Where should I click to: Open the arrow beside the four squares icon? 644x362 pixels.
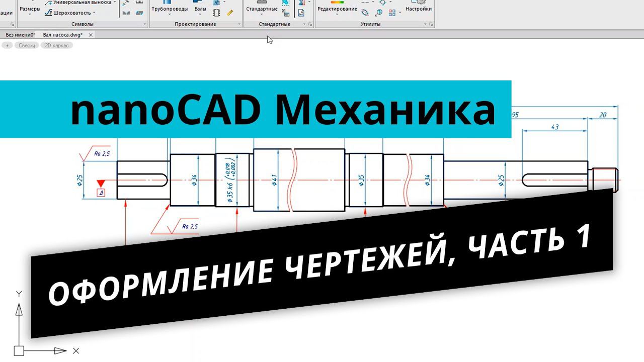coord(400,13)
